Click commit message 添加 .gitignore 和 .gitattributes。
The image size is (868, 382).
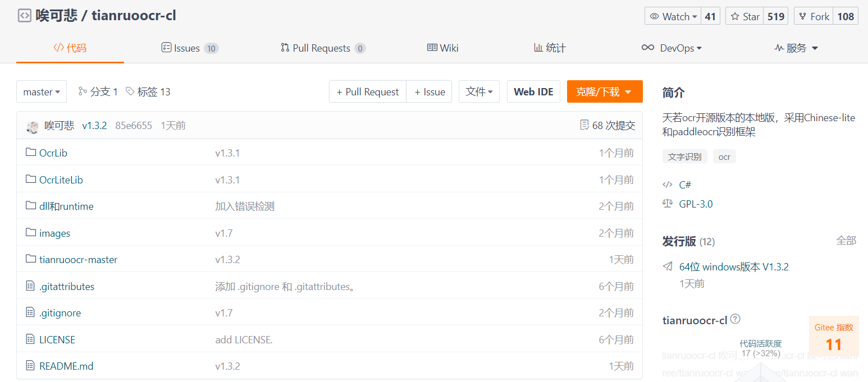(286, 287)
